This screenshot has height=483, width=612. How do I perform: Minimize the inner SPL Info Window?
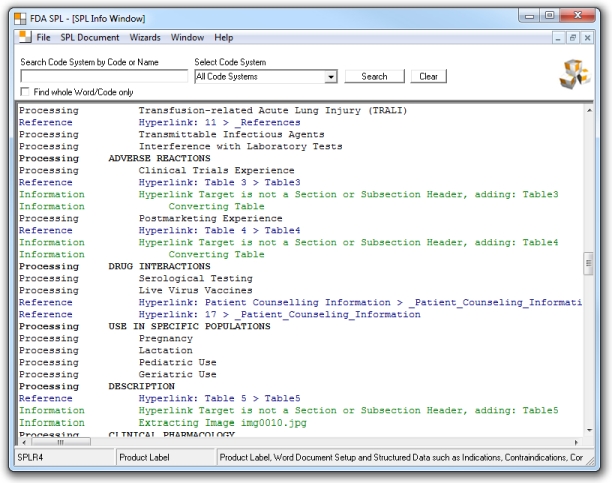tap(558, 38)
